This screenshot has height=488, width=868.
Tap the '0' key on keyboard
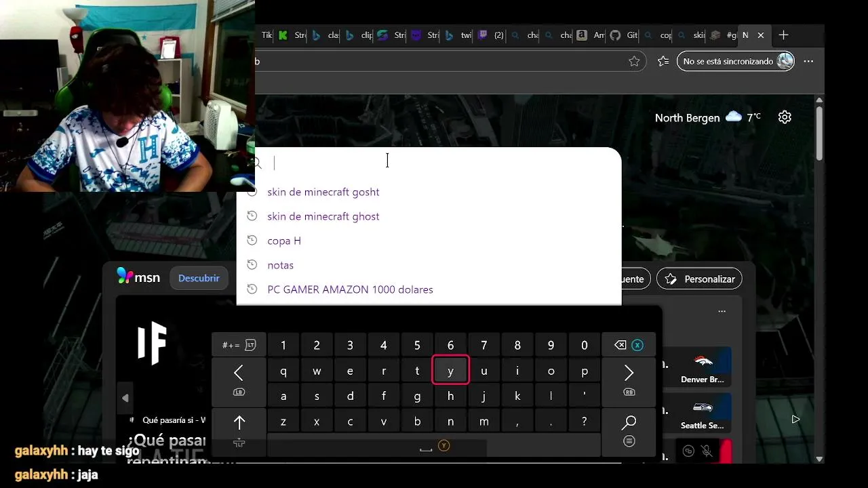[x=584, y=345]
